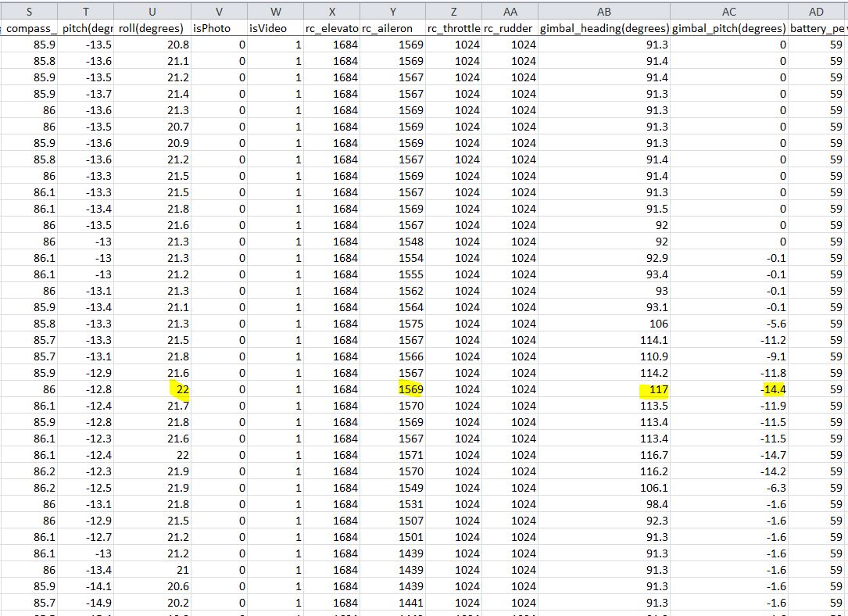Click the "gimbal_pitch(degrees)" header cell
This screenshot has width=848, height=616.
click(x=729, y=28)
